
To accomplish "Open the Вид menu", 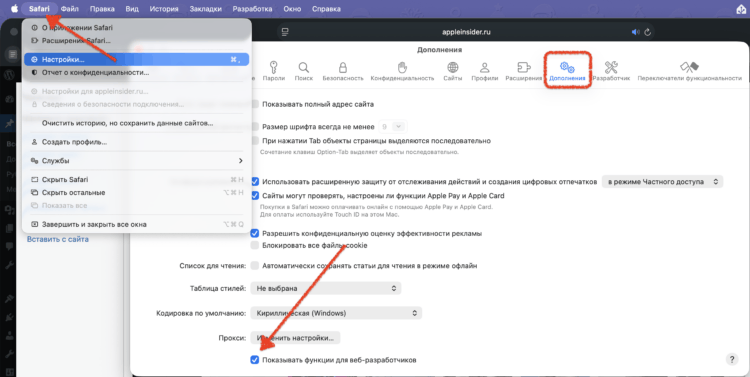I will click(x=132, y=9).
